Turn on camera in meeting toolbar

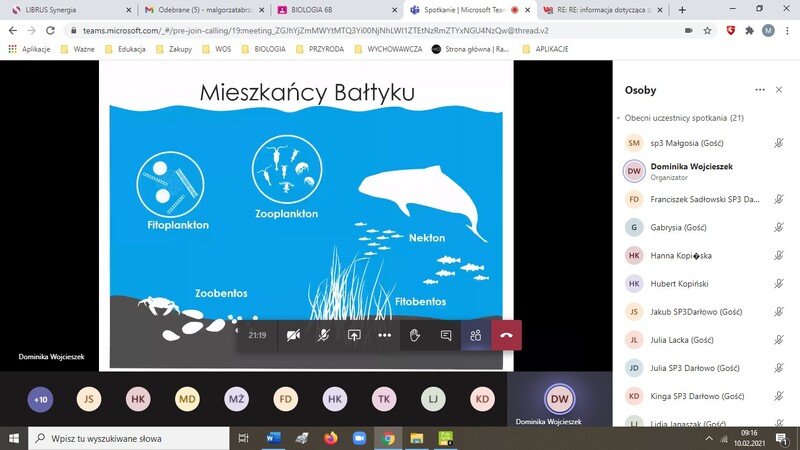point(293,336)
